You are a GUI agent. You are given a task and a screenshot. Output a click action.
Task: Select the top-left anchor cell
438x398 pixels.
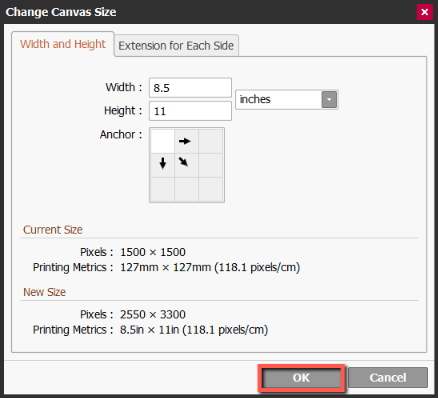(x=162, y=141)
